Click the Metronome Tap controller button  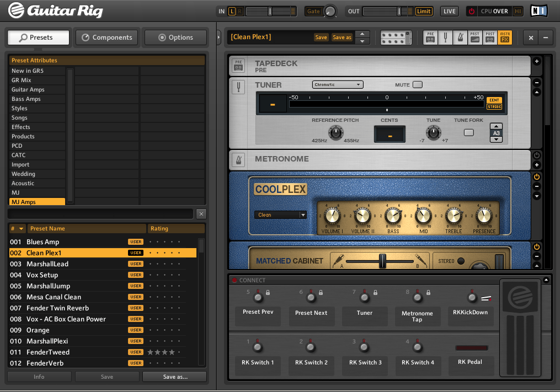click(417, 316)
